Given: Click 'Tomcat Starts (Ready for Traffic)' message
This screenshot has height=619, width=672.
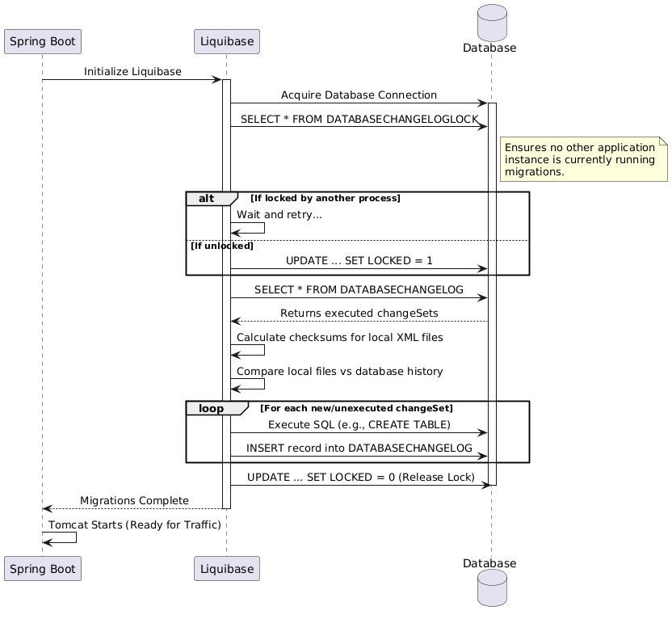Looking at the screenshot, I should pos(135,524).
